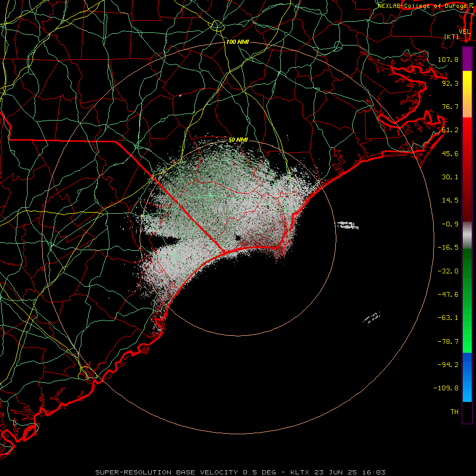The width and height of the screenshot is (476, 476).
Task: Pick the gray near-zero segment of color bar
Action: 467,235
